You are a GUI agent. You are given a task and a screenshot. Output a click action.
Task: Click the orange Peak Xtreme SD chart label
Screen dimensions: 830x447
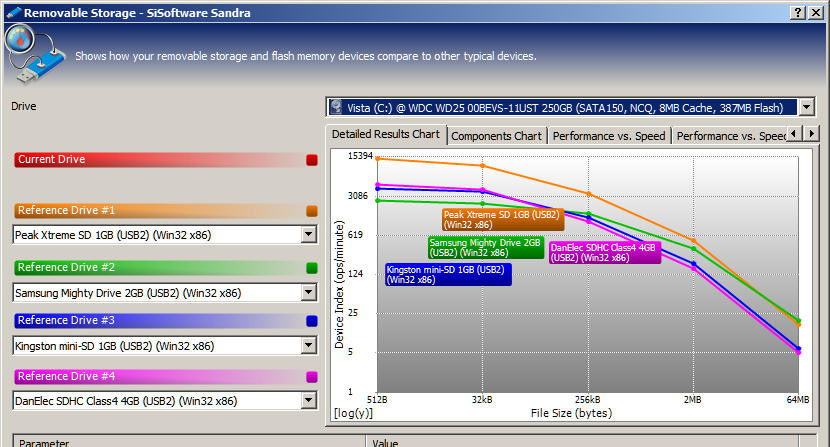click(x=503, y=220)
